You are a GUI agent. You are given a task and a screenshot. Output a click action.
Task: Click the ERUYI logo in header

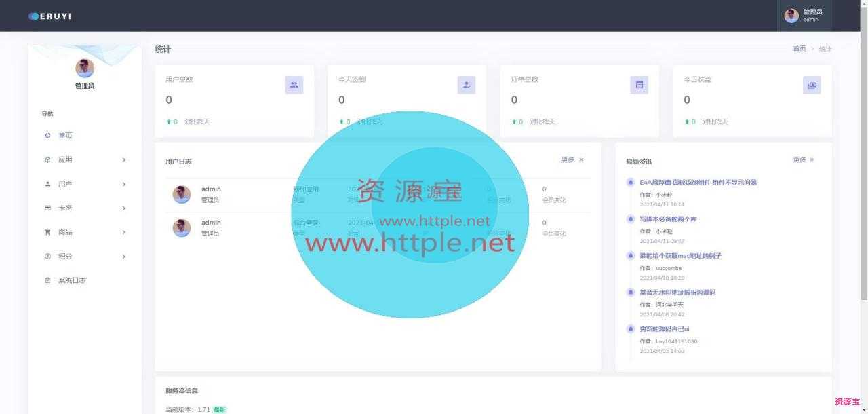coord(50,16)
